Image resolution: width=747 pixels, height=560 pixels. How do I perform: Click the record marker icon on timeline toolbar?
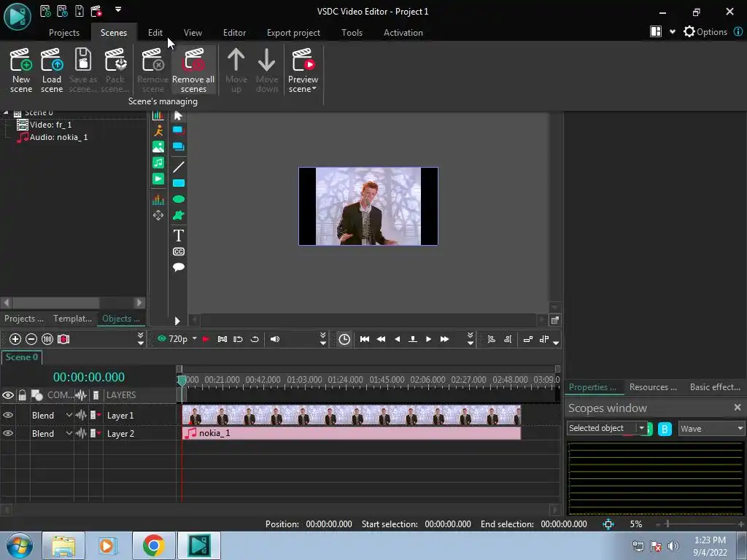pos(63,339)
